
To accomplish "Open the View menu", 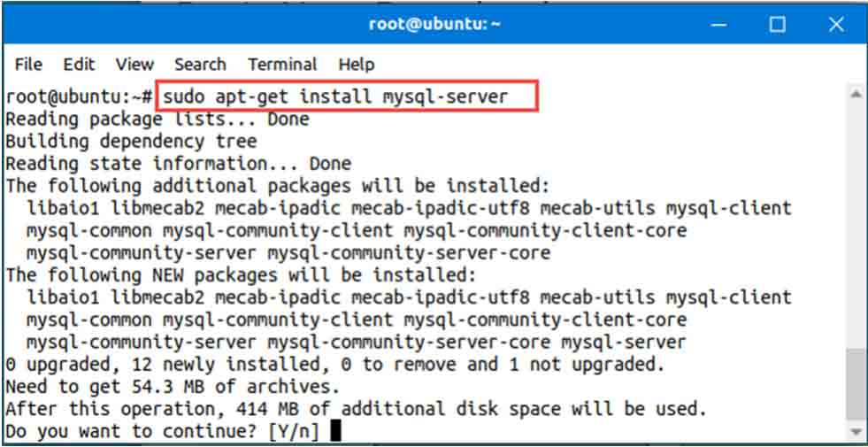I will [x=134, y=65].
